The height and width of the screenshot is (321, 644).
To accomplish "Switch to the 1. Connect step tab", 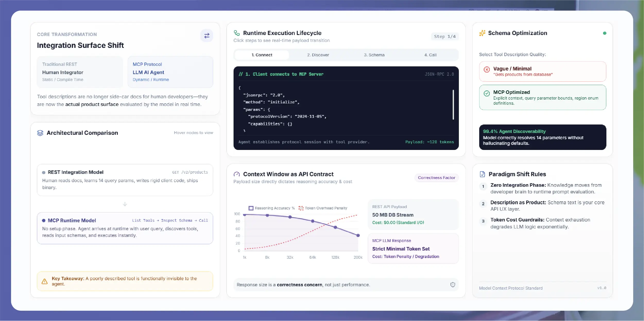I will point(262,55).
